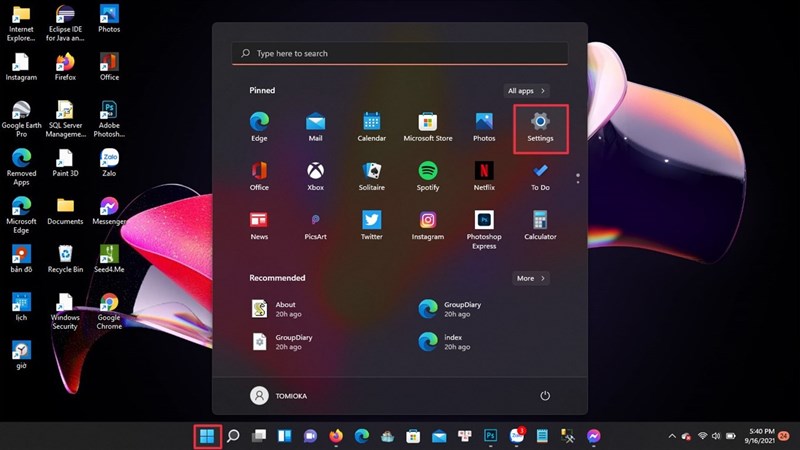Screen dimensions: 800x450
Task: Open Microsoft Store pinned app
Action: 428,127
